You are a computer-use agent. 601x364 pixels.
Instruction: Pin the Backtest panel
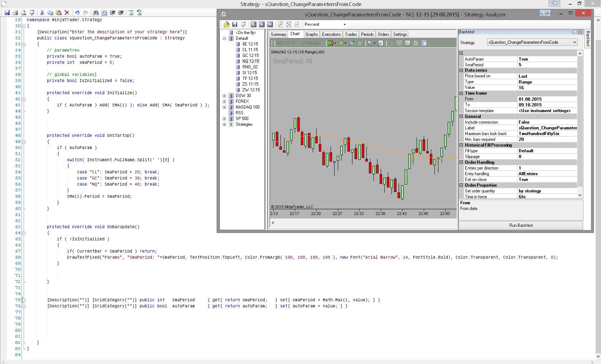pos(574,32)
